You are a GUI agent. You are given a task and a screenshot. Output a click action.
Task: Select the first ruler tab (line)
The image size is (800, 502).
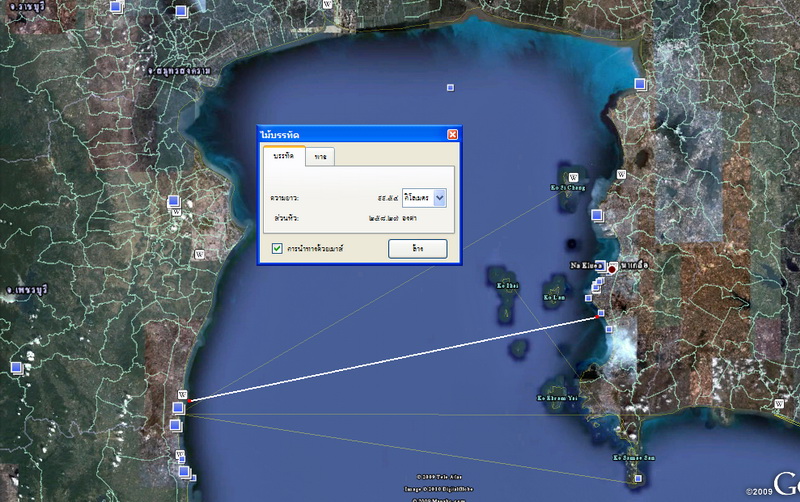click(283, 156)
